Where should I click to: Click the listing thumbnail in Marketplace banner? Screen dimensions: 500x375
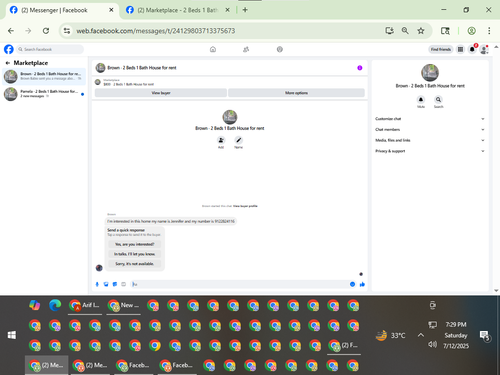pyautogui.click(x=98, y=82)
